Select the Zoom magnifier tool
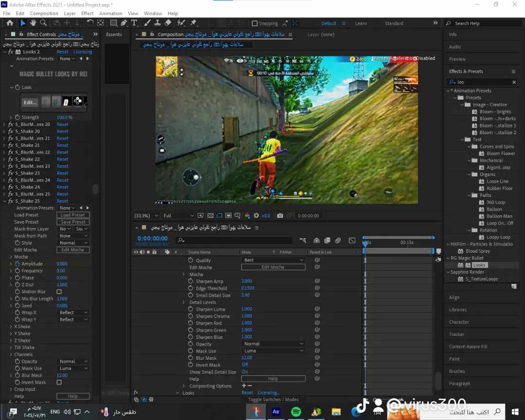Screen dimensions: 525x420 [x=43, y=23]
